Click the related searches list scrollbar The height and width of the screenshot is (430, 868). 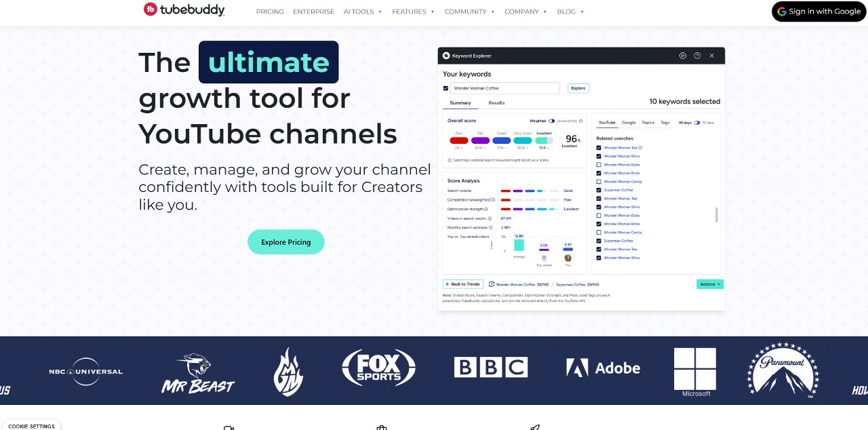coord(717,215)
